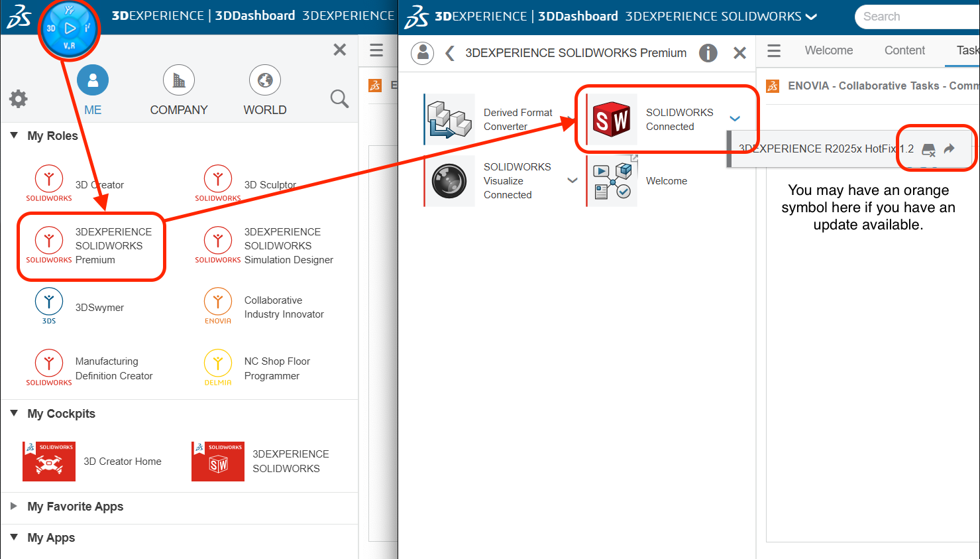Close the SOLIDWORKS Premium apps panel
Viewport: 980px width, 559px height.
coord(740,53)
